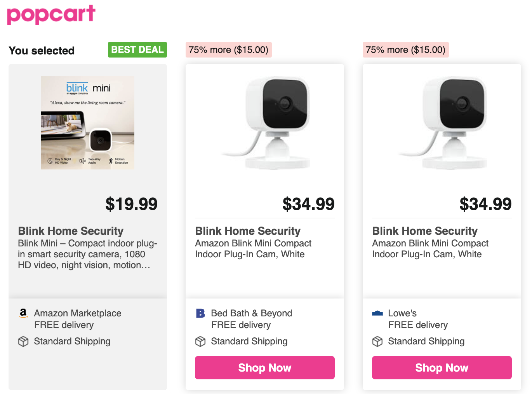Click the $19.99 Amazon price
Image resolution: width=532 pixels, height=398 pixels.
click(131, 204)
